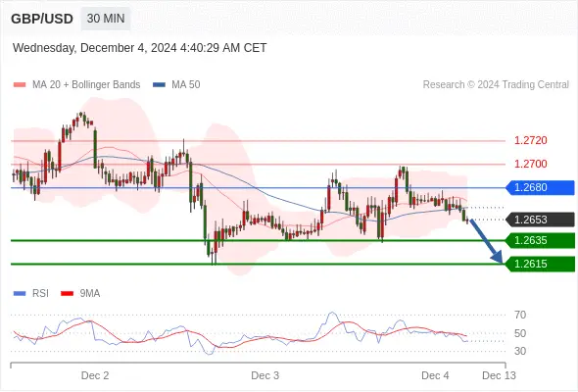This screenshot has width=578, height=392.
Task: Select the 1.2615 green target tag
Action: click(540, 264)
